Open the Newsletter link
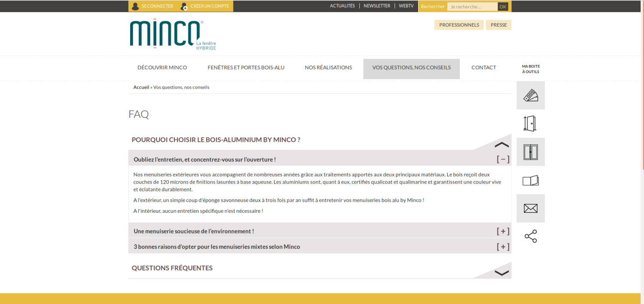 pyautogui.click(x=377, y=6)
